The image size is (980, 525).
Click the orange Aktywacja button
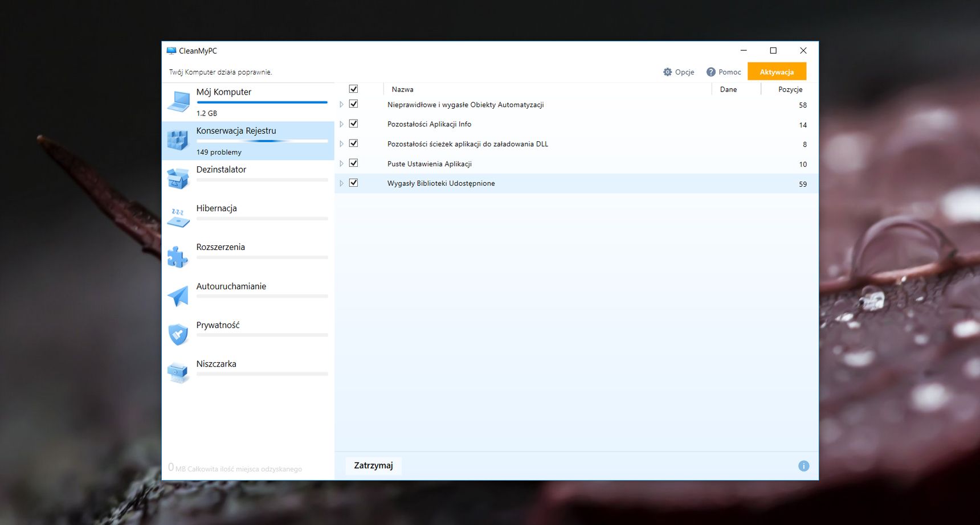pyautogui.click(x=777, y=72)
